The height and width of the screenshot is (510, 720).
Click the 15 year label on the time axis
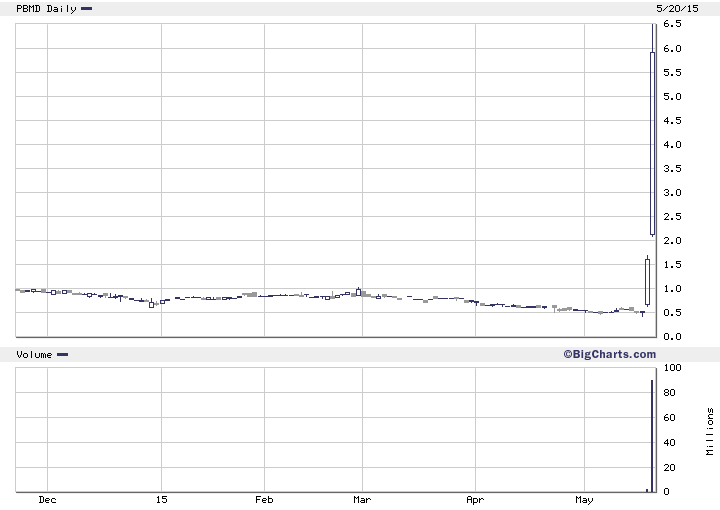pos(161,499)
